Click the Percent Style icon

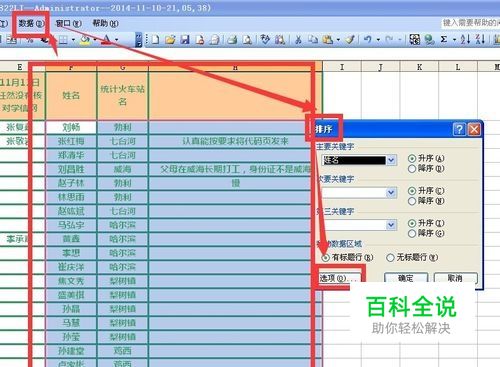tap(30, 40)
